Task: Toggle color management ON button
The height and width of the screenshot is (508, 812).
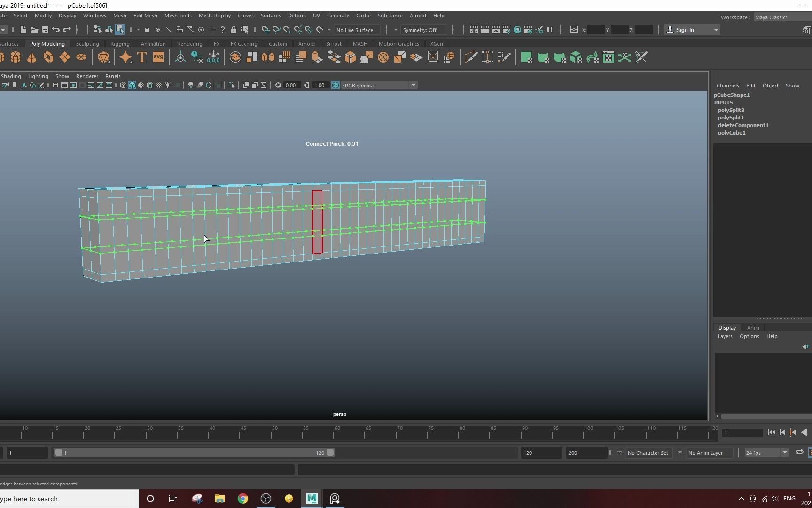Action: [x=336, y=85]
